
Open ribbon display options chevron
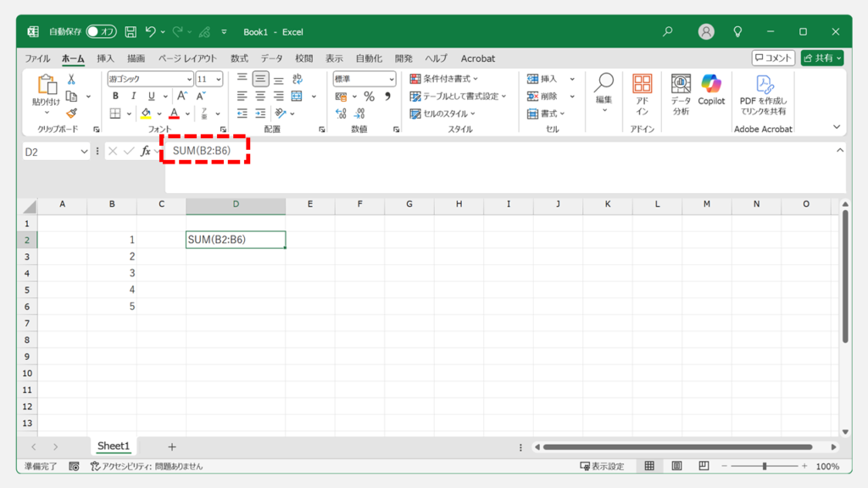coord(837,127)
